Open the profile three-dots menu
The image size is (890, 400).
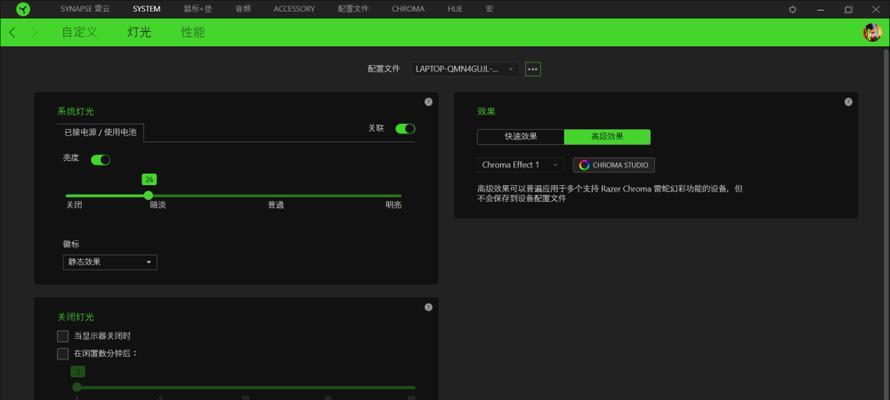point(532,69)
